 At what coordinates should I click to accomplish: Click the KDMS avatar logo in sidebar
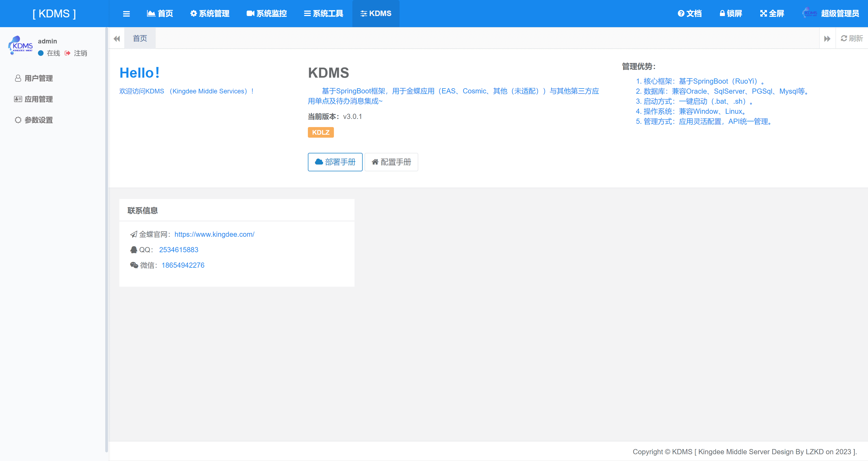click(x=21, y=46)
